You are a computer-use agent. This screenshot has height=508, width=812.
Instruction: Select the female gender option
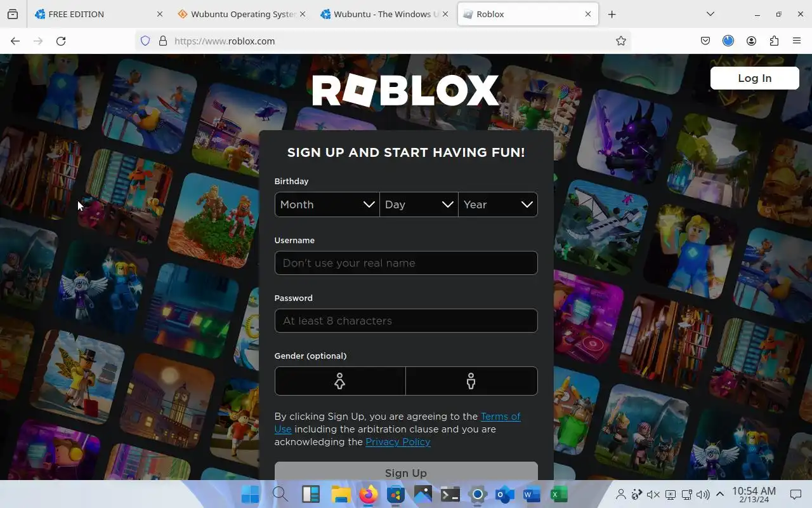click(x=340, y=381)
